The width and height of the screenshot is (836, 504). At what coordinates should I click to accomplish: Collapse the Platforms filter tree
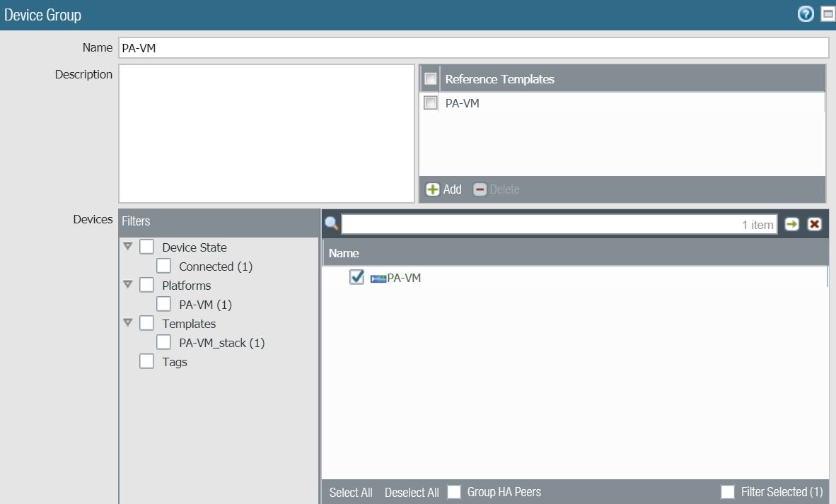(128, 284)
